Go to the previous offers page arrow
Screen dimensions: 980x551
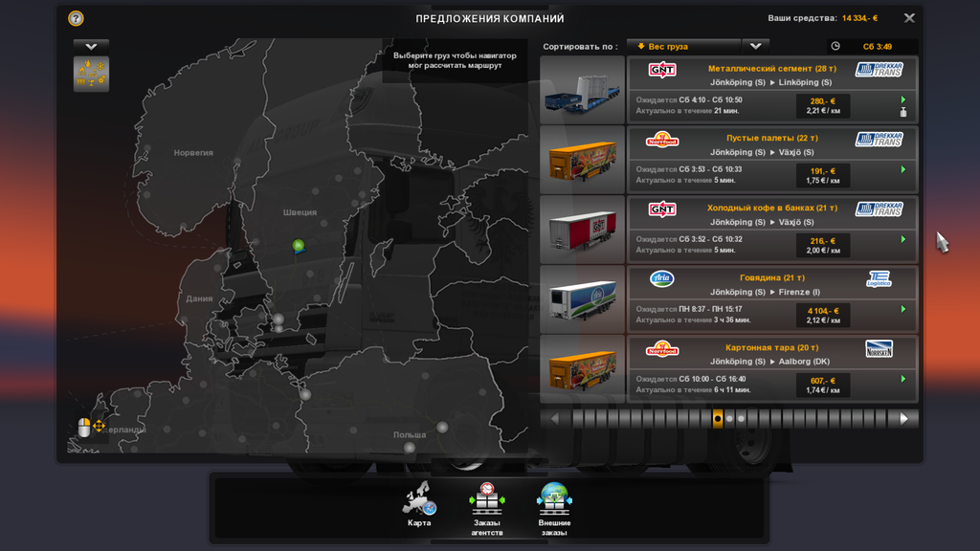point(554,418)
